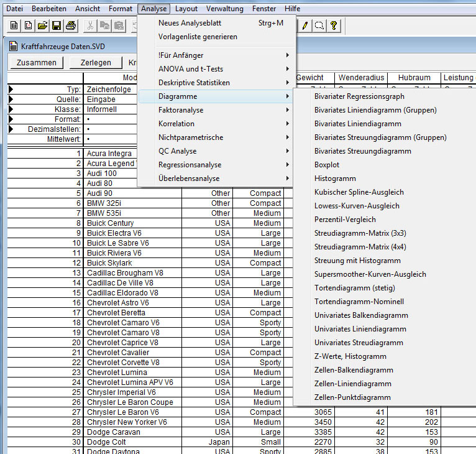Open the !Für Anfänger submenu

pyautogui.click(x=215, y=55)
